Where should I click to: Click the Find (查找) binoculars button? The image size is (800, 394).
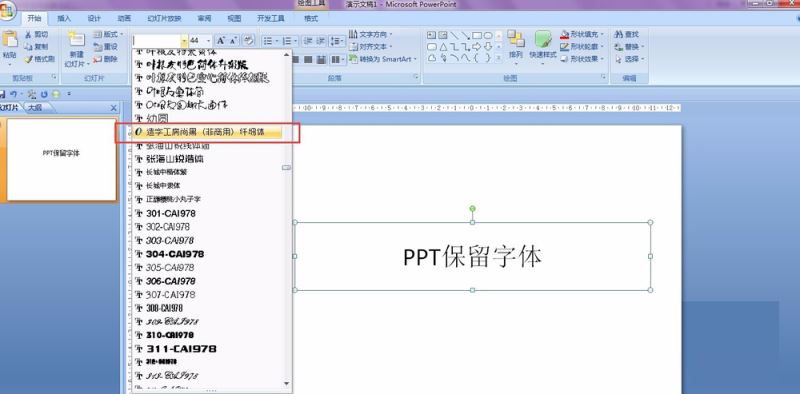click(x=627, y=34)
